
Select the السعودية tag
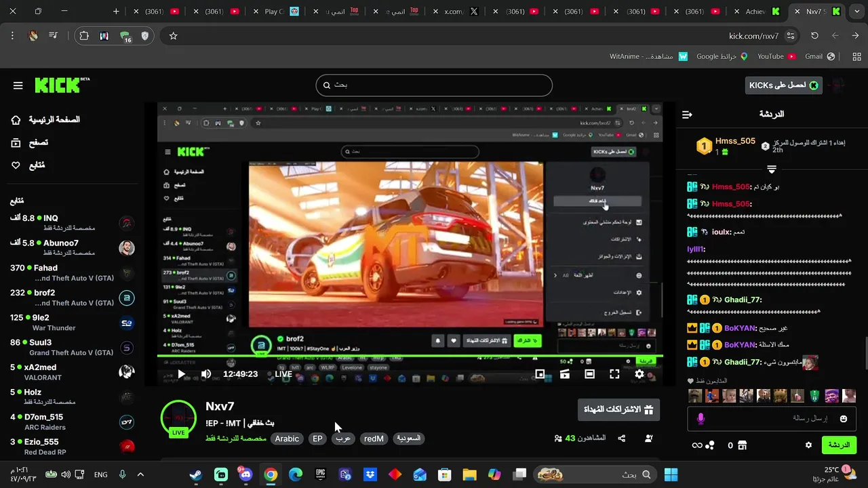pyautogui.click(x=408, y=439)
